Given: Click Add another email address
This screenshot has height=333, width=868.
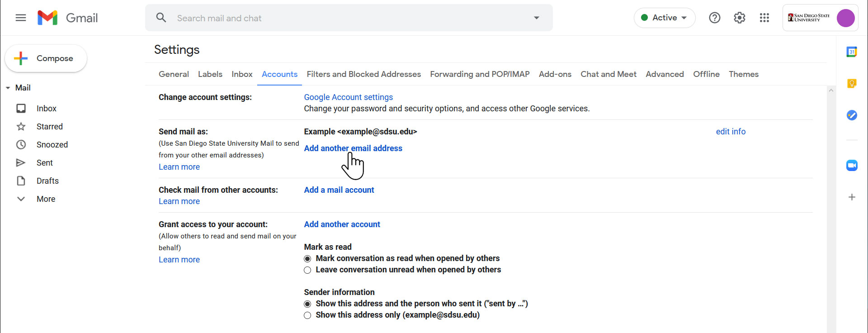Looking at the screenshot, I should click(x=353, y=148).
